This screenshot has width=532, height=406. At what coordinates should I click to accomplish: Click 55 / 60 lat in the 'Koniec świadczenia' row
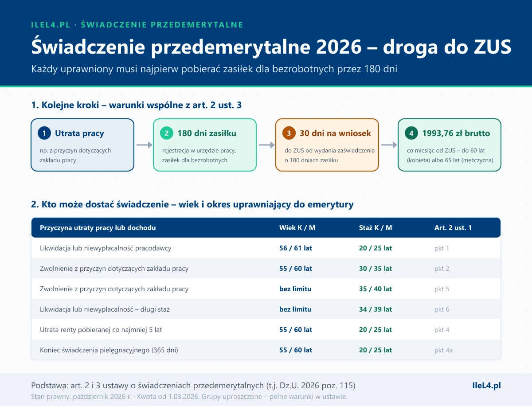point(296,350)
